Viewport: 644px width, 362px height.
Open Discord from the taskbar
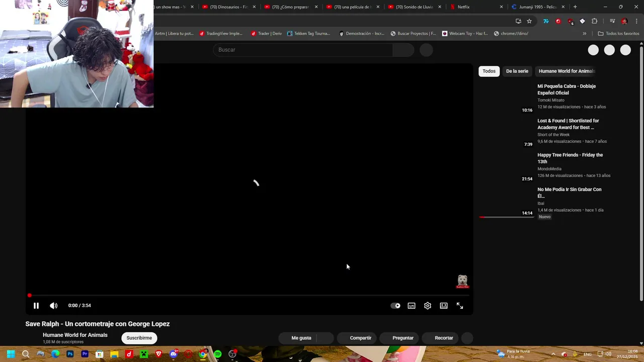(x=174, y=354)
